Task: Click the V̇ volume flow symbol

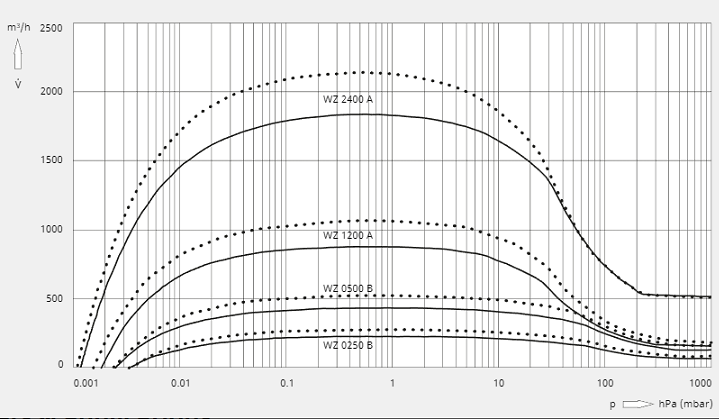Action: point(18,85)
